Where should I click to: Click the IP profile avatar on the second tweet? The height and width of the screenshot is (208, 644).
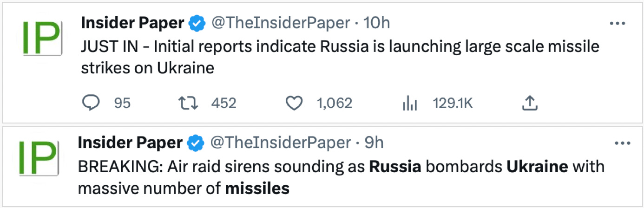click(x=38, y=158)
